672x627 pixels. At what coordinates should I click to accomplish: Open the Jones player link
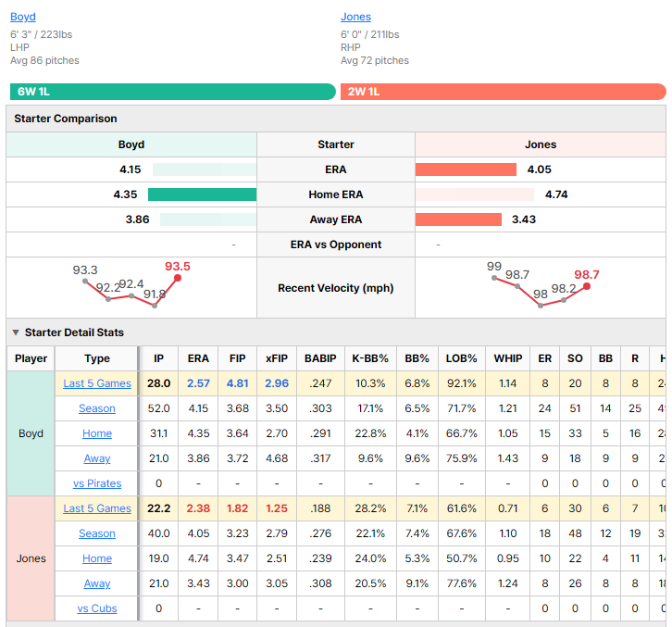coord(355,17)
